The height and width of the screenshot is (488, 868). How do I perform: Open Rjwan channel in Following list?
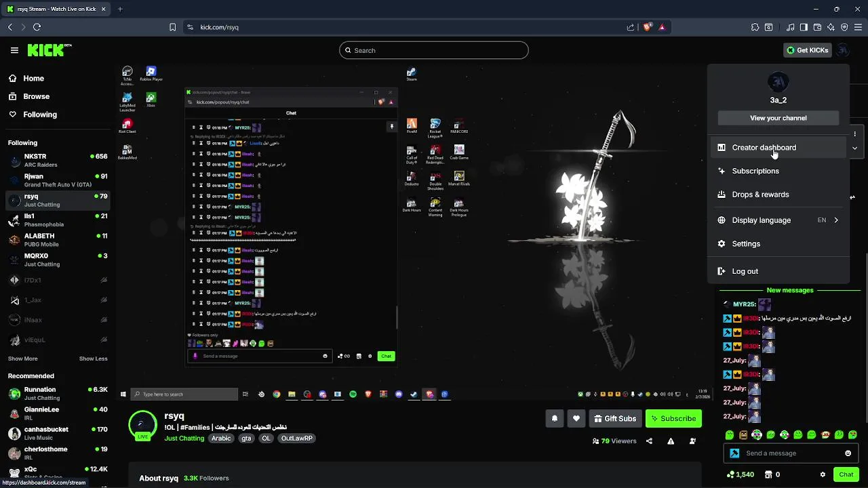click(58, 180)
